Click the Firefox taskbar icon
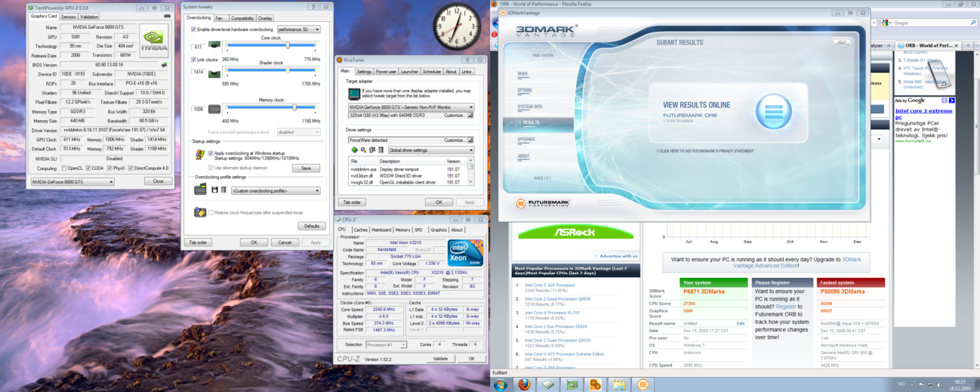 (525, 384)
